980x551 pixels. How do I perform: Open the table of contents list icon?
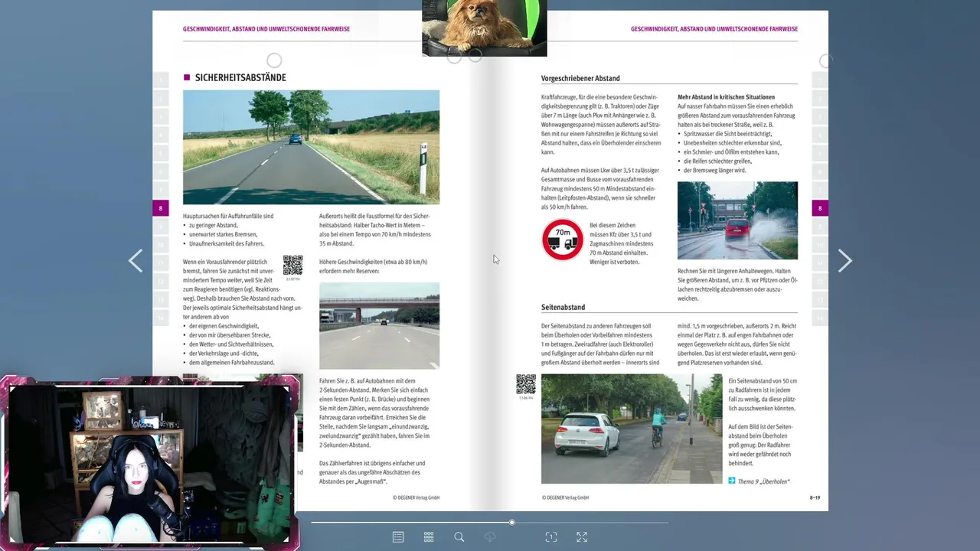[398, 537]
